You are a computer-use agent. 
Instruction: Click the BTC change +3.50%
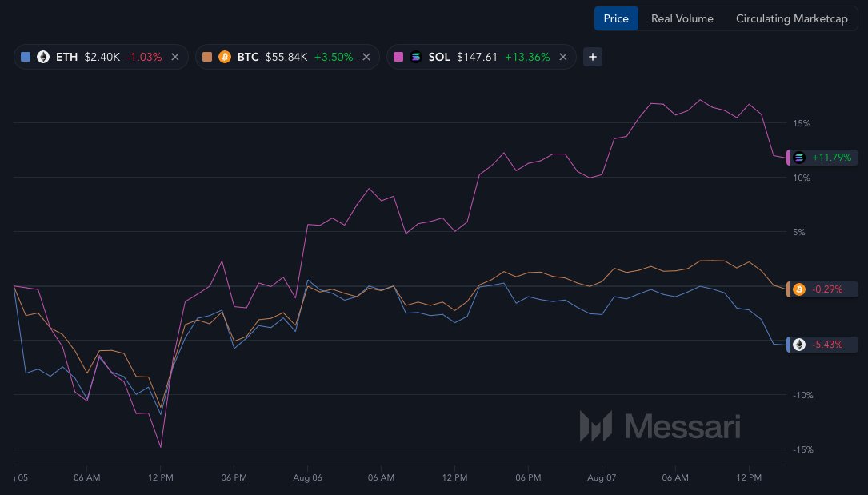334,57
